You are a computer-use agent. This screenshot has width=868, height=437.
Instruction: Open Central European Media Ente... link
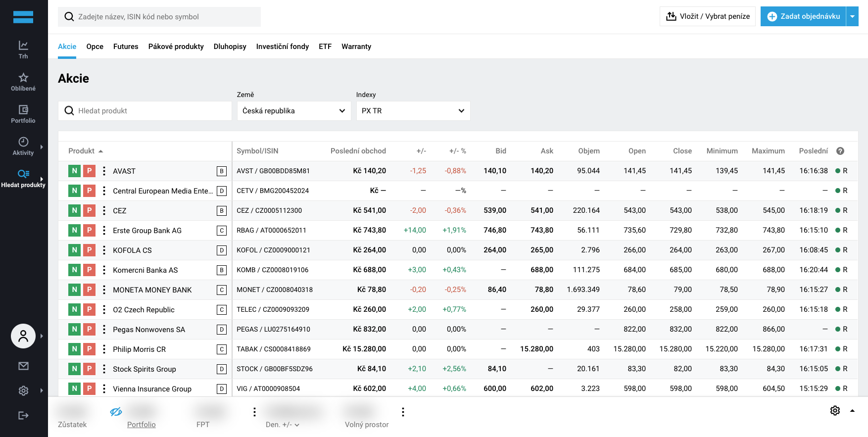coord(163,191)
